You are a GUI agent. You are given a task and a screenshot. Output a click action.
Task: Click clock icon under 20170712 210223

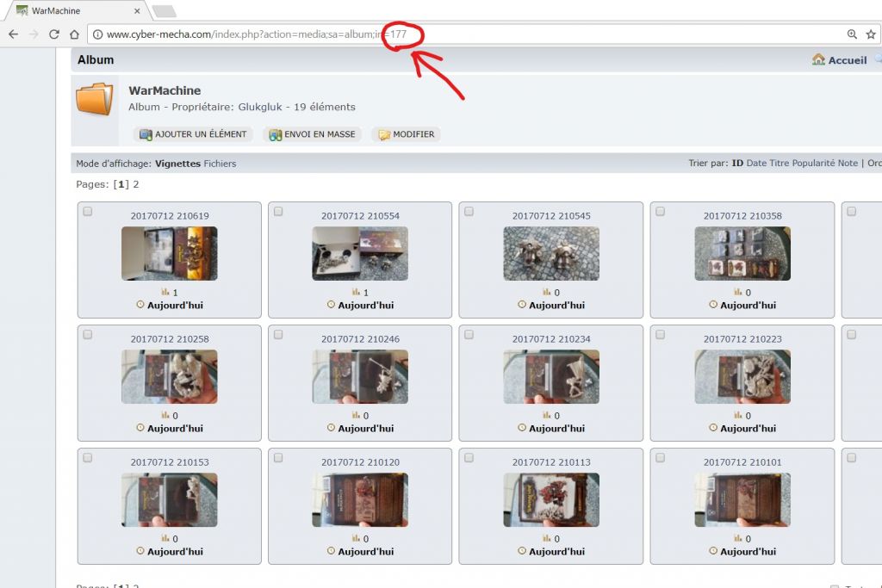click(x=713, y=428)
